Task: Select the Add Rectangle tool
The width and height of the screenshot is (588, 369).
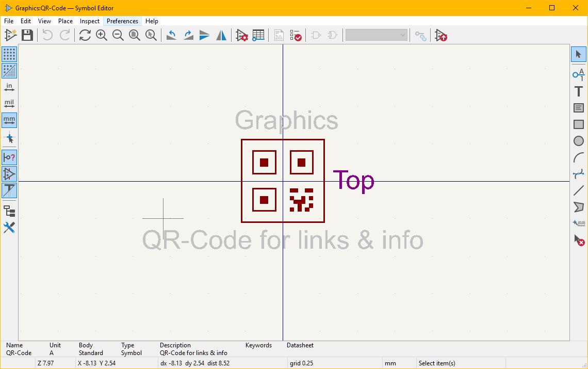Action: coord(579,124)
